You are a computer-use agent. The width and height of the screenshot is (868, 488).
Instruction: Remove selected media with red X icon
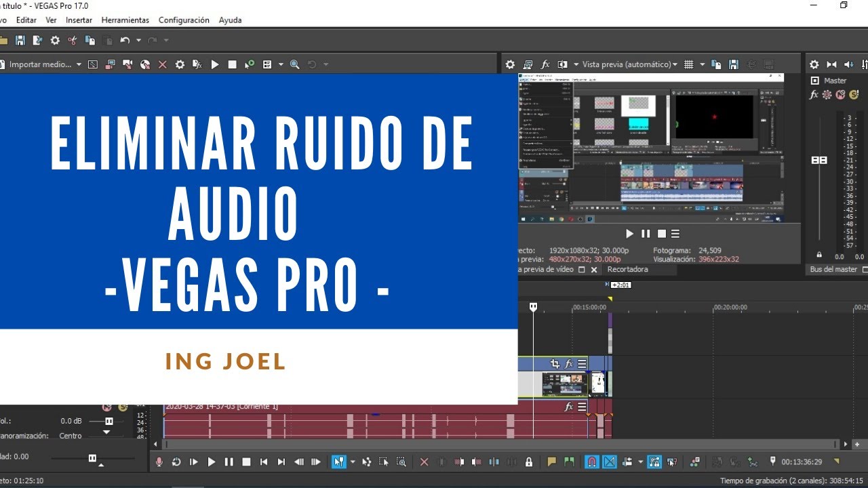pos(162,64)
